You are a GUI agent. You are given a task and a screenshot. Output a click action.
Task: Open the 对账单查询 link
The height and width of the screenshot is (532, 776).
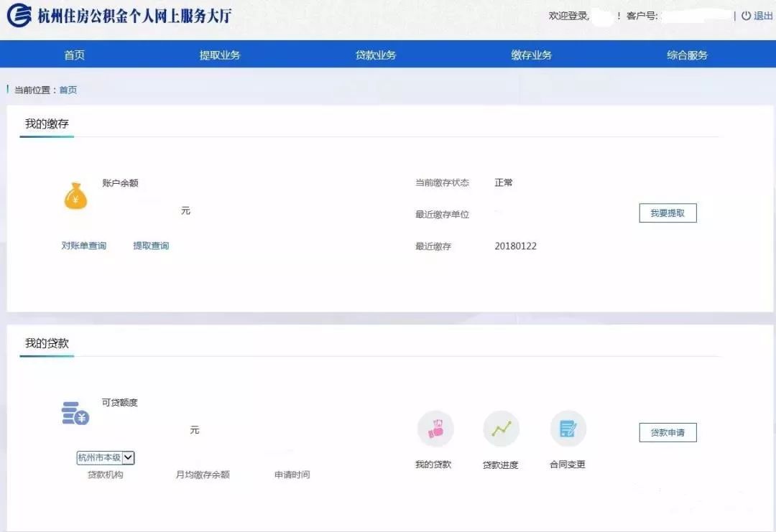click(84, 246)
